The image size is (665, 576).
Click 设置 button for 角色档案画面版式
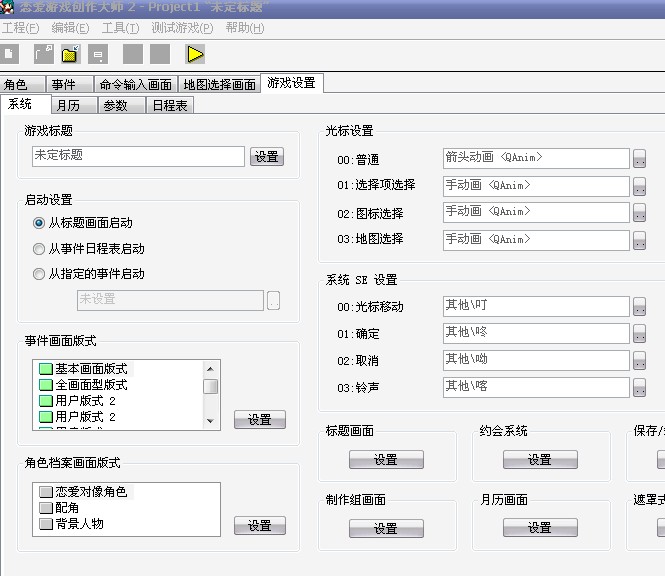260,526
